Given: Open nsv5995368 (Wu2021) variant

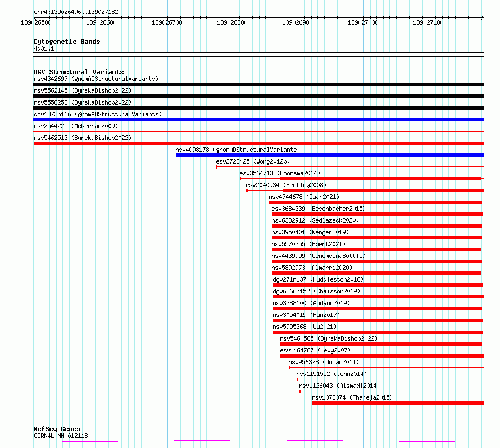Looking at the screenshot, I should click(x=304, y=327).
